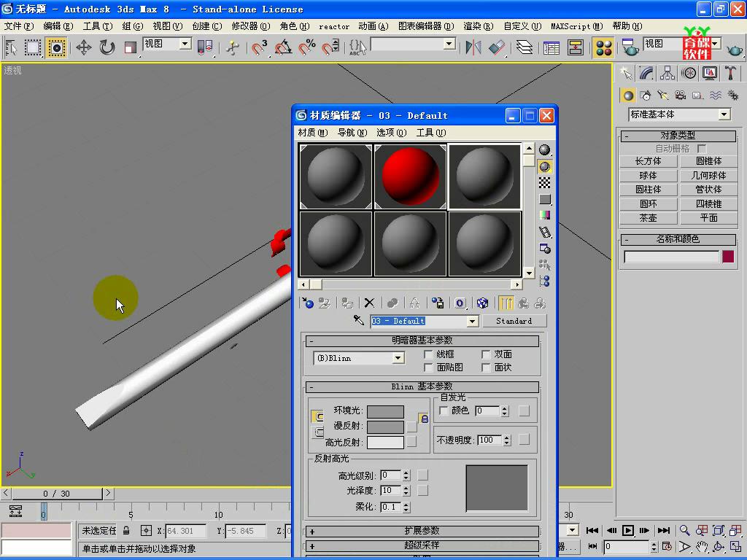Click the Select Object arrow tool
The height and width of the screenshot is (560, 747).
[x=10, y=47]
